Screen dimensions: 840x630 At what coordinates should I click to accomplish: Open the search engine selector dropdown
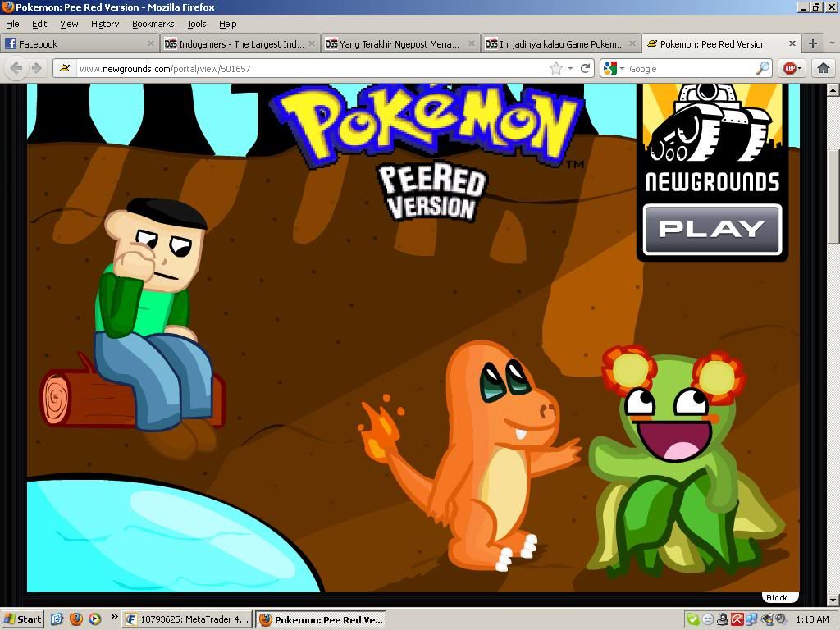[622, 69]
